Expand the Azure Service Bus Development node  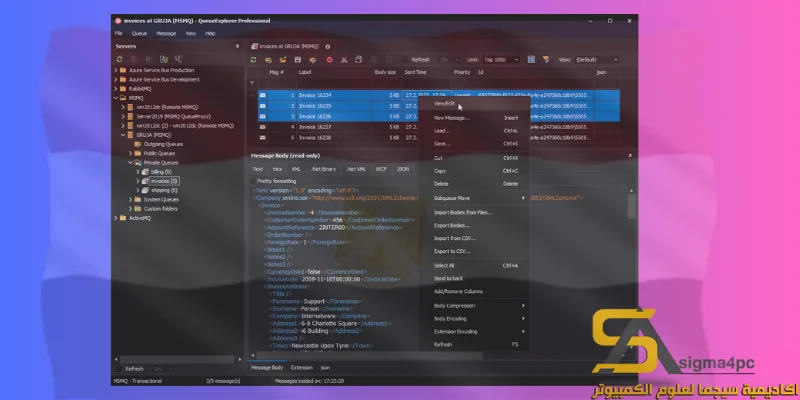pyautogui.click(x=116, y=80)
